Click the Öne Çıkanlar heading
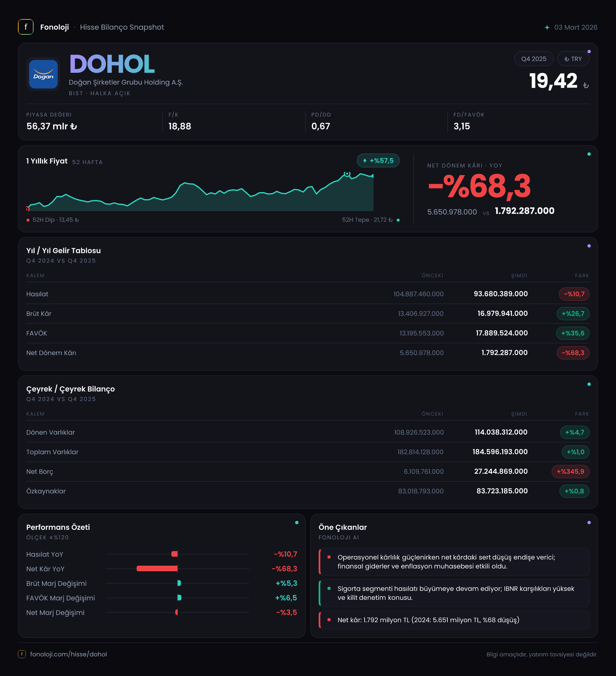The image size is (616, 676). [343, 528]
